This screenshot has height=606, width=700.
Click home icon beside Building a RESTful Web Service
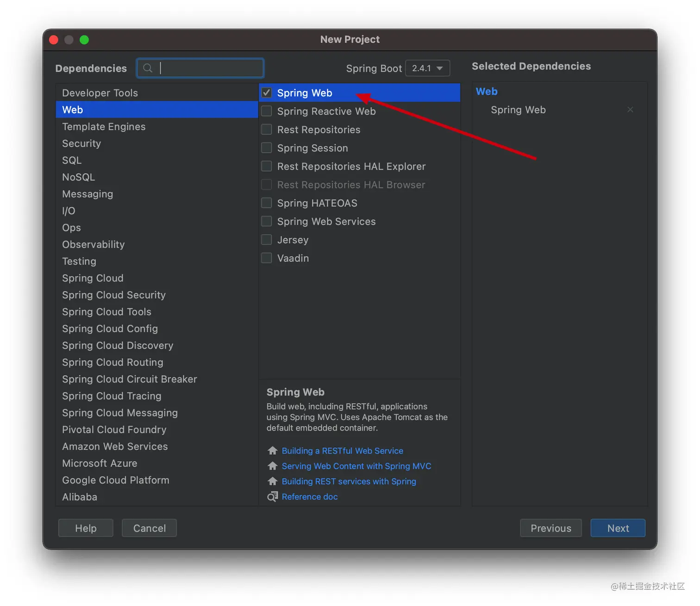click(273, 451)
